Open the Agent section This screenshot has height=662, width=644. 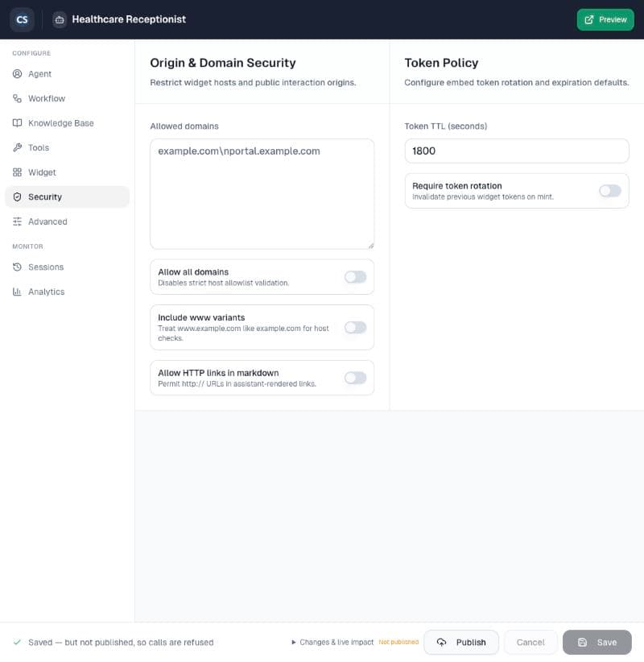point(67,74)
